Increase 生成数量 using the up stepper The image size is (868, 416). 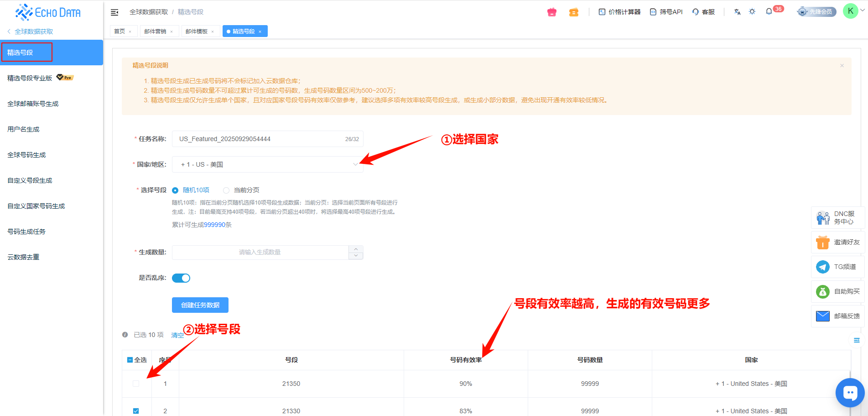point(356,249)
